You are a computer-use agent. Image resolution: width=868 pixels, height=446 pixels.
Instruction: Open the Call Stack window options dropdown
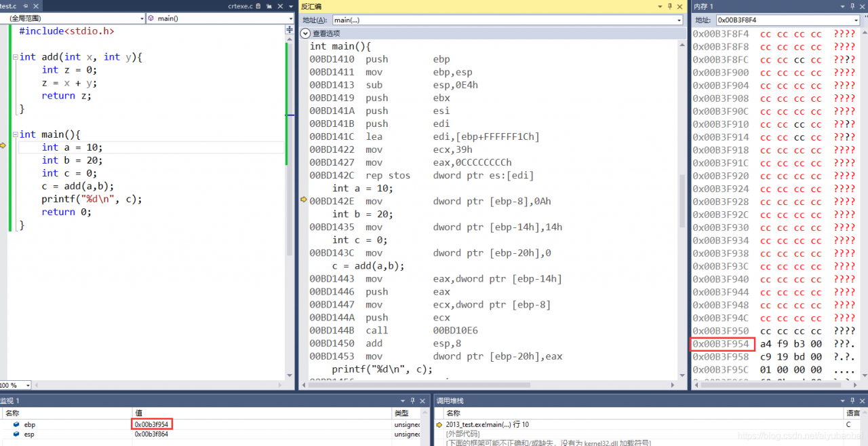[x=843, y=401]
